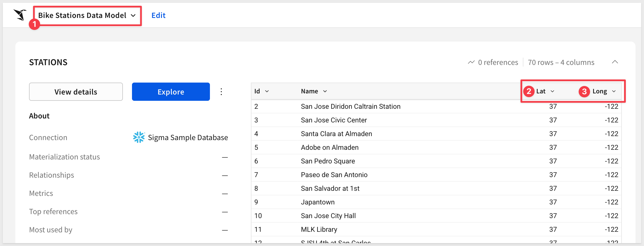Select the San Pedro Square cell
The image size is (644, 246).
click(328, 161)
